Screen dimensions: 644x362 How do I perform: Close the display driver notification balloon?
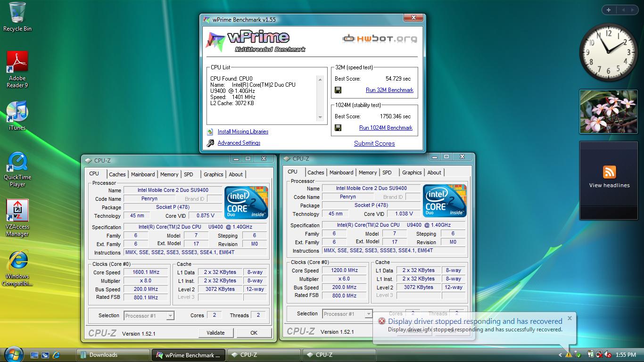pos(570,318)
